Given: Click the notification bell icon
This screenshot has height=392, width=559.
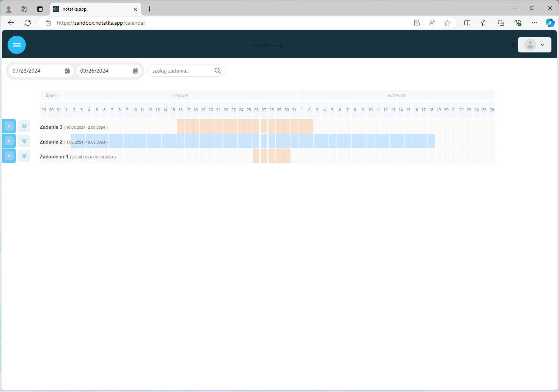Looking at the screenshot, I should pos(513,45).
